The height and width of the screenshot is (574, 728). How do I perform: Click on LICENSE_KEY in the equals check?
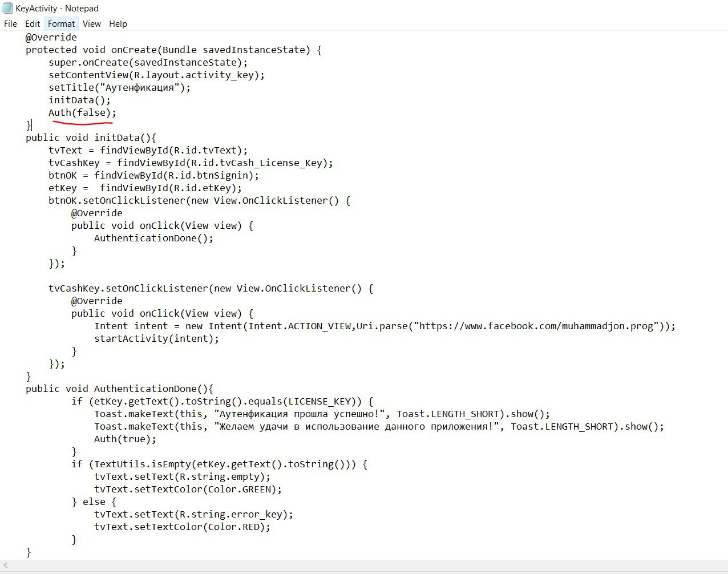(x=322, y=402)
